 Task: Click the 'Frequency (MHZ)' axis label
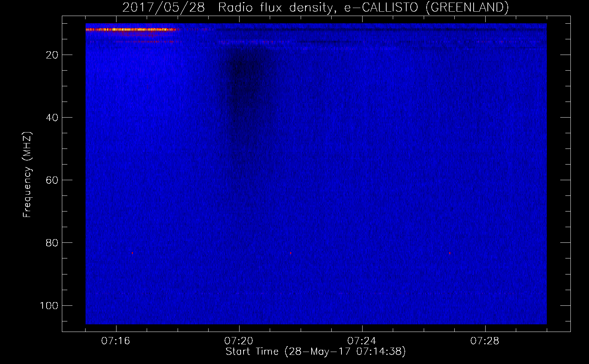[27, 175]
